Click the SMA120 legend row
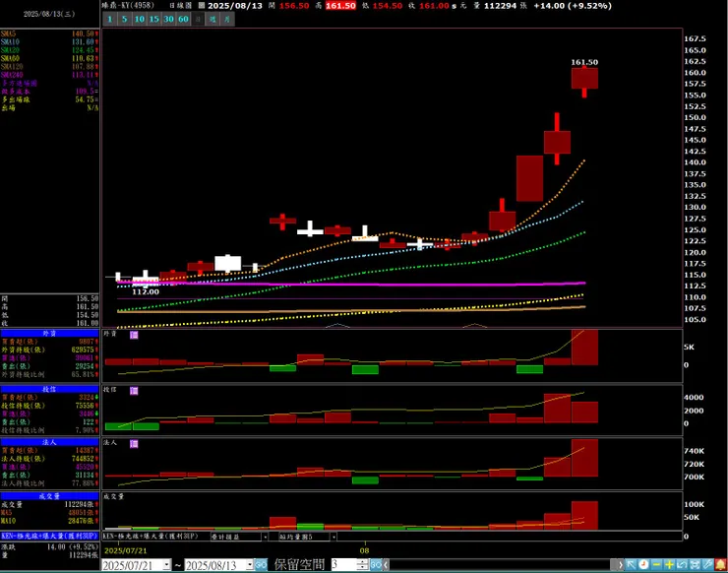 49,66
